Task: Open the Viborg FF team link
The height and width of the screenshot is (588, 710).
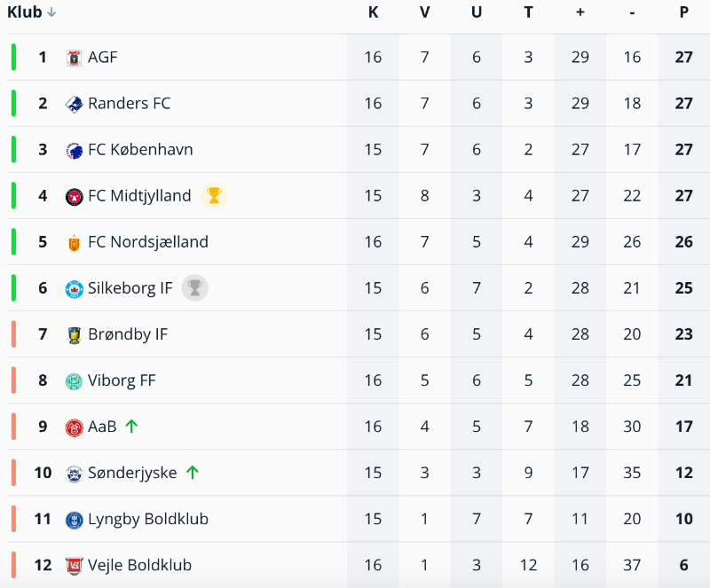Action: pyautogui.click(x=122, y=380)
